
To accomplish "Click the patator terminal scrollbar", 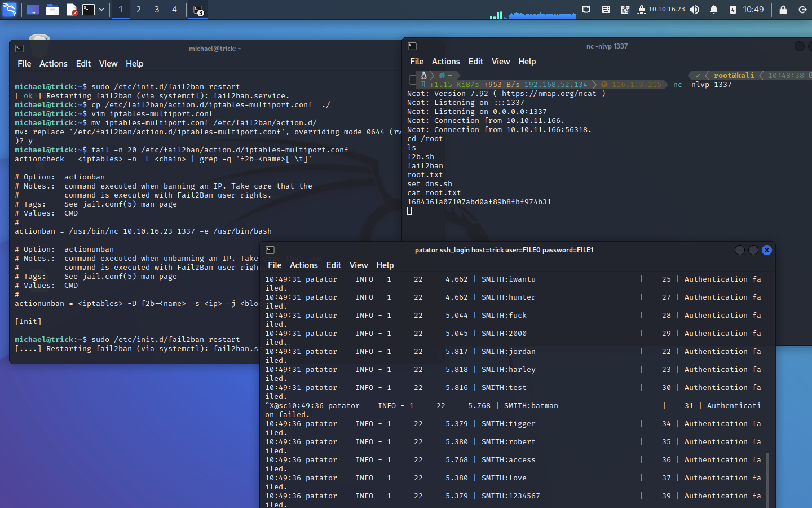I will tap(767, 480).
